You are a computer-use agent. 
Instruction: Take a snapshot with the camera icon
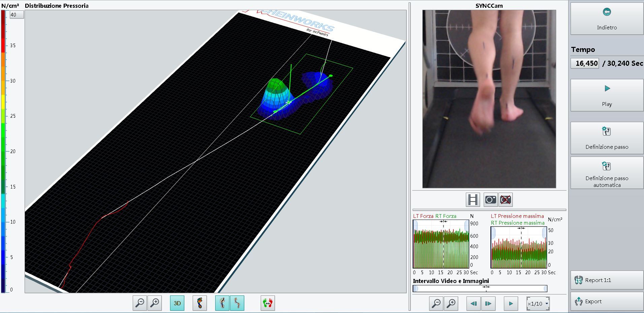[490, 200]
